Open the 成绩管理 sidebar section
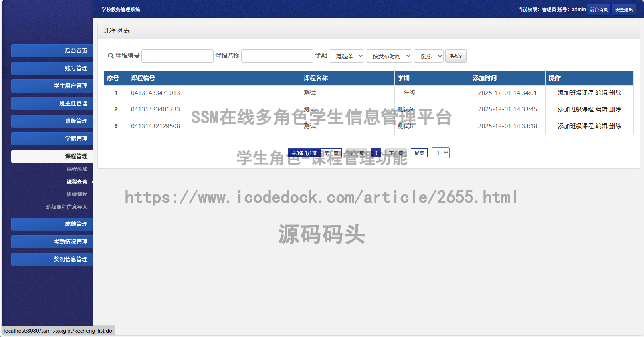 pyautogui.click(x=52, y=224)
